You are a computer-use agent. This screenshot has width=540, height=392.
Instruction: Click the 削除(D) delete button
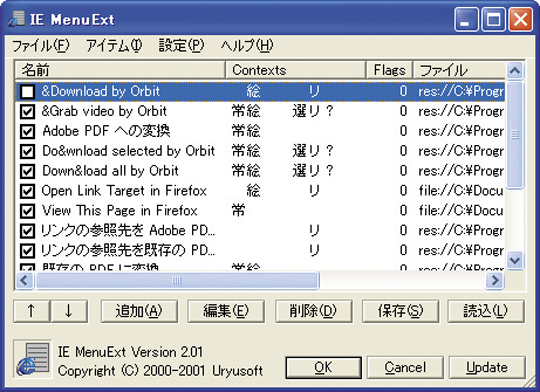pyautogui.click(x=313, y=311)
